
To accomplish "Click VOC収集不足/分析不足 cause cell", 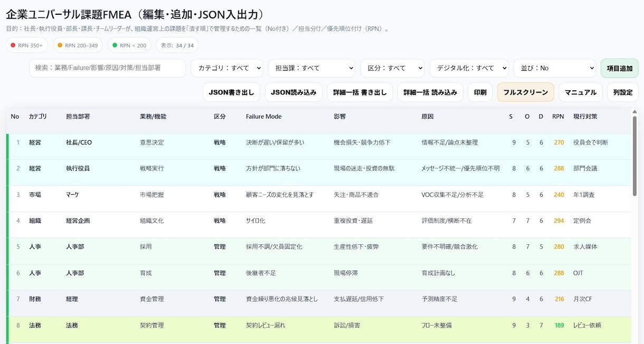I will [452, 195].
